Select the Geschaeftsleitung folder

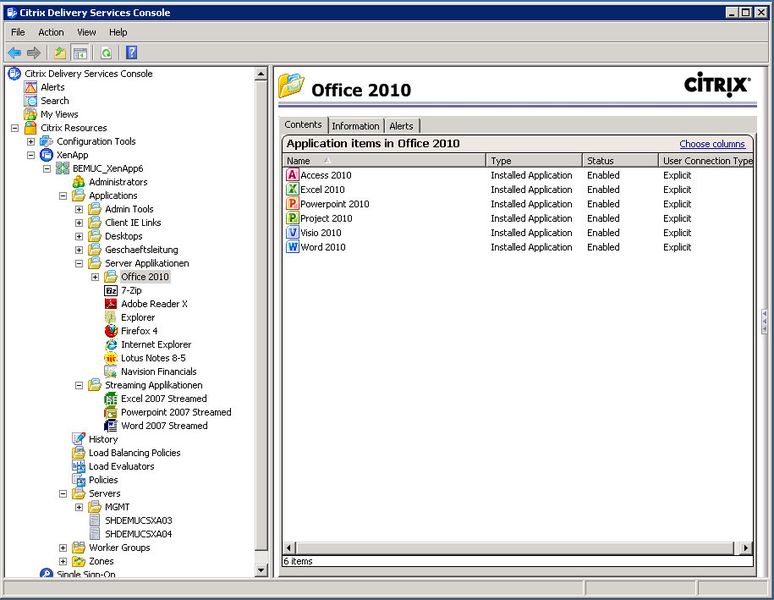141,250
